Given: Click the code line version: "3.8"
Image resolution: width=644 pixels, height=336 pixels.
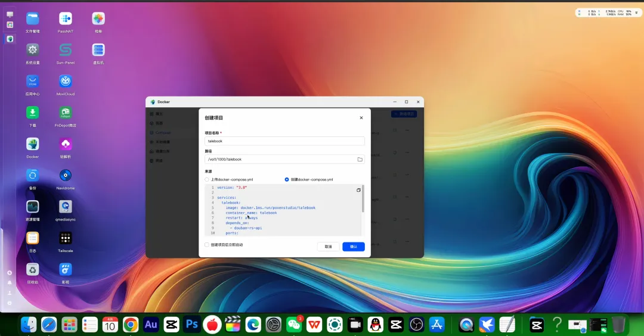Looking at the screenshot, I should [232, 188].
